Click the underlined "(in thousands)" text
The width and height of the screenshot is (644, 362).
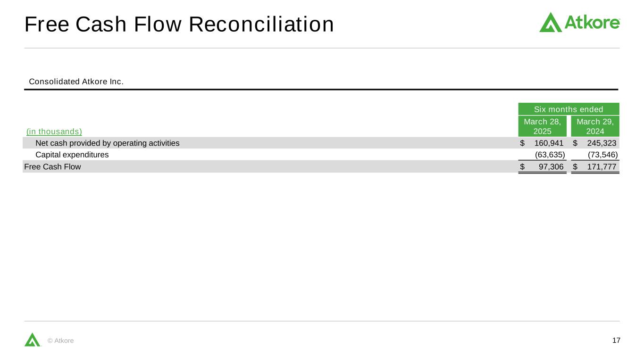click(x=54, y=131)
